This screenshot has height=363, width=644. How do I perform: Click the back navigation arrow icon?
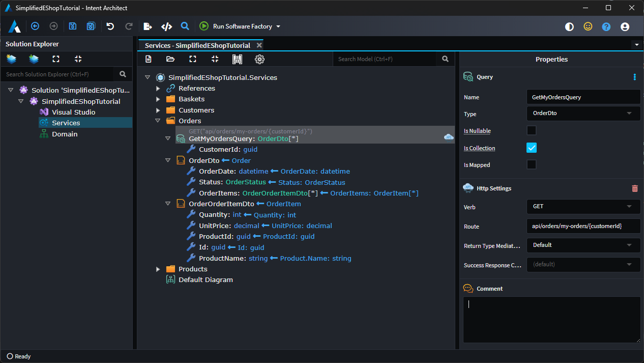pos(35,26)
